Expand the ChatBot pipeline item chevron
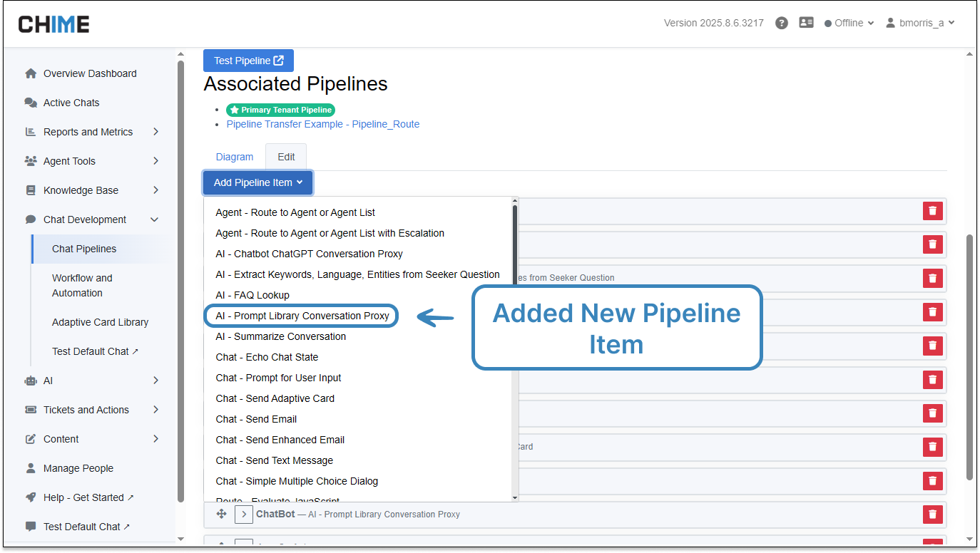Viewport: 980px width, 553px height. pos(244,514)
